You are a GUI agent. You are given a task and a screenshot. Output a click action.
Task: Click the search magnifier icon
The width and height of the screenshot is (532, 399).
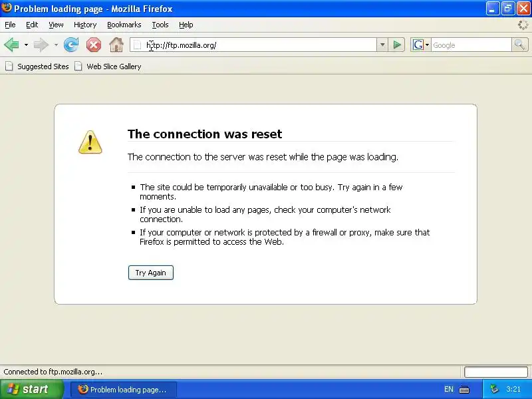pos(519,45)
